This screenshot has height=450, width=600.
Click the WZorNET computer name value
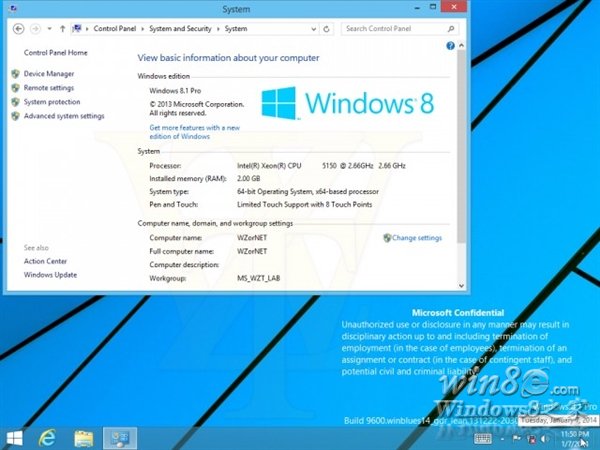click(252, 238)
